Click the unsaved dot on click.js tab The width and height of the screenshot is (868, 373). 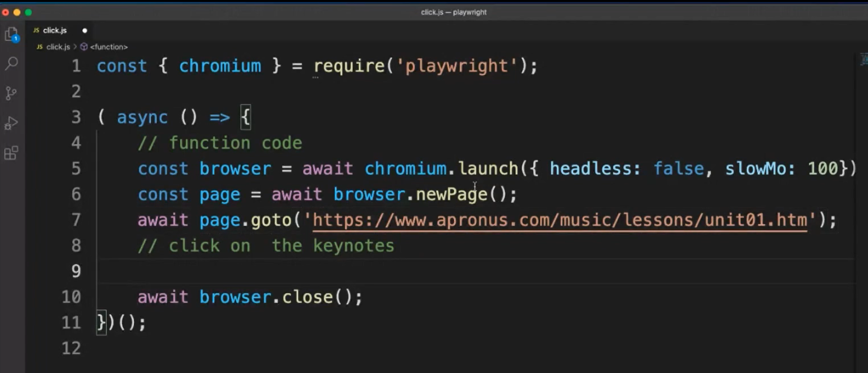[85, 30]
